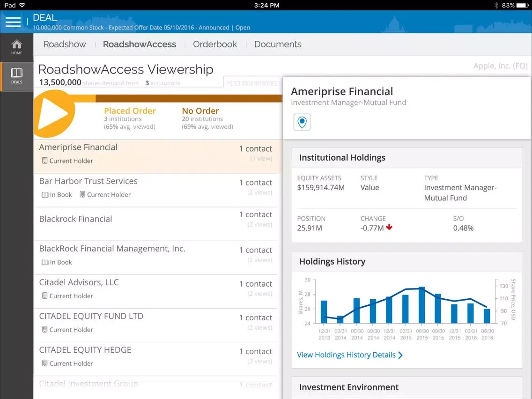532x399 pixels.
Task: Tap the RoadshowAccess Viewership heading
Action: tap(126, 70)
